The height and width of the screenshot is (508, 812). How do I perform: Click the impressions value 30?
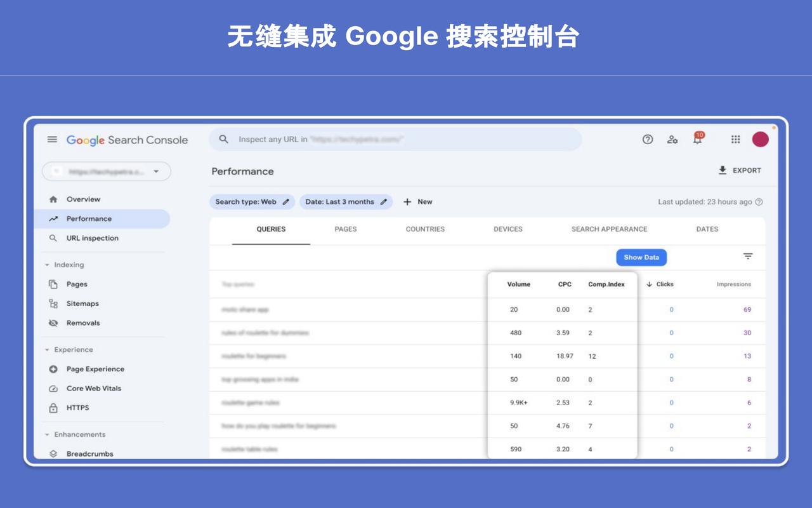pyautogui.click(x=747, y=333)
